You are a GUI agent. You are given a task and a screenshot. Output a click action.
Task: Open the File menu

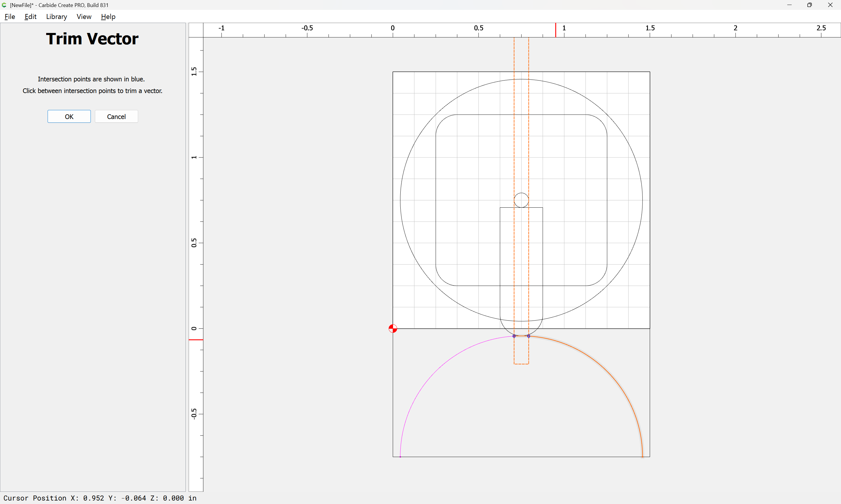pos(10,17)
